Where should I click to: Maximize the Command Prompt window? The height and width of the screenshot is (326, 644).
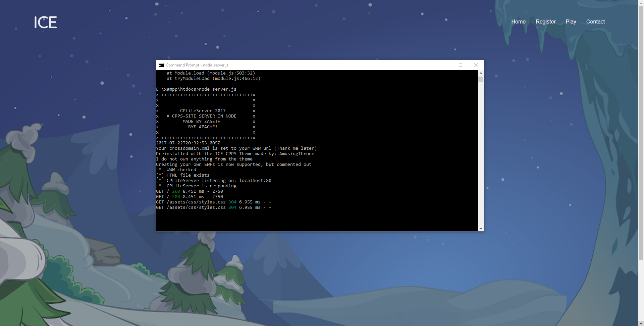(x=461, y=65)
